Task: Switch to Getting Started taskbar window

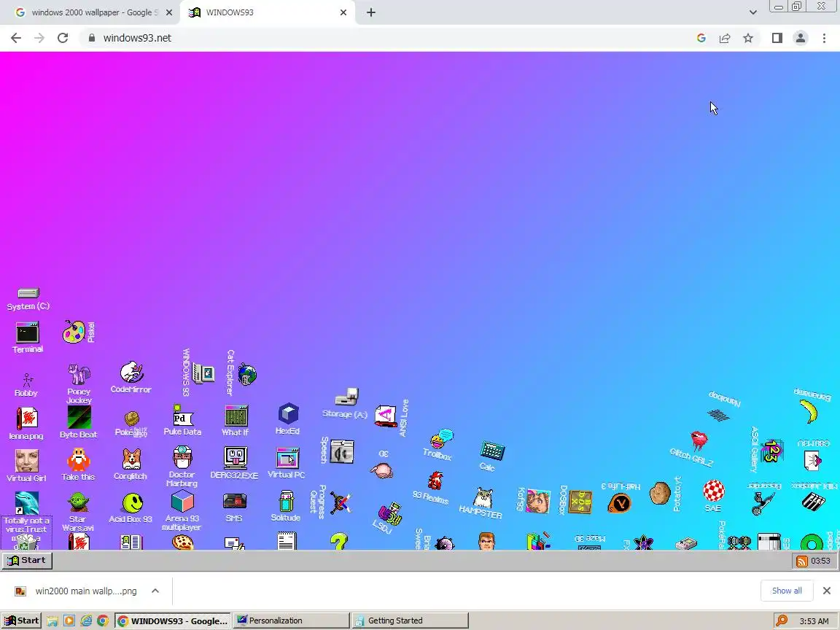Action: tap(410, 621)
